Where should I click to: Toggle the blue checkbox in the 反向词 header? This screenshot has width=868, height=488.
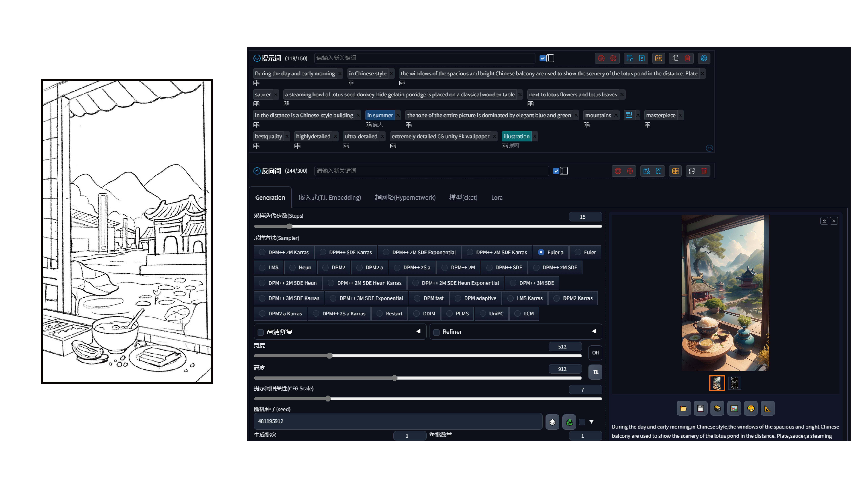pyautogui.click(x=556, y=171)
